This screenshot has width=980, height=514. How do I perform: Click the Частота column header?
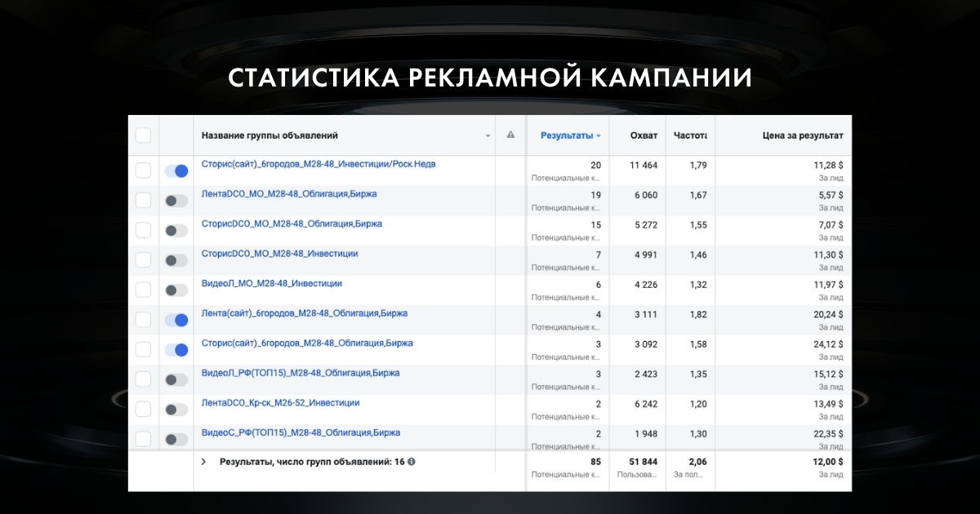coord(690,135)
